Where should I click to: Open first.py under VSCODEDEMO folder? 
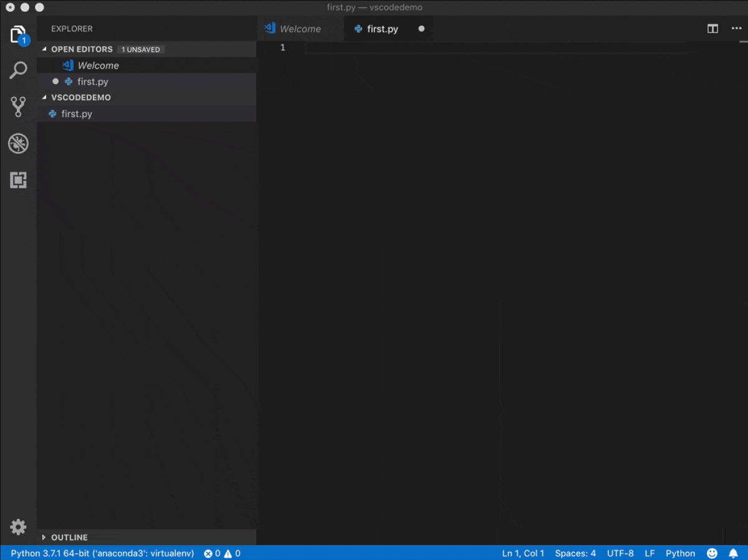pos(146,114)
